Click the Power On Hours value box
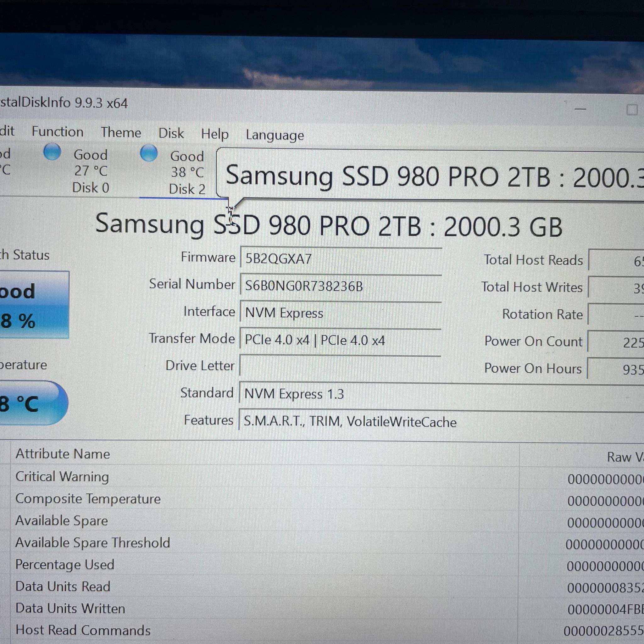 pos(616,369)
